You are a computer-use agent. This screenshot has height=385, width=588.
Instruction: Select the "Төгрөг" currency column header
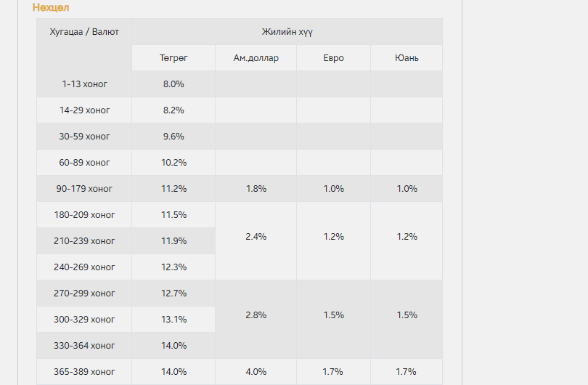pyautogui.click(x=173, y=58)
